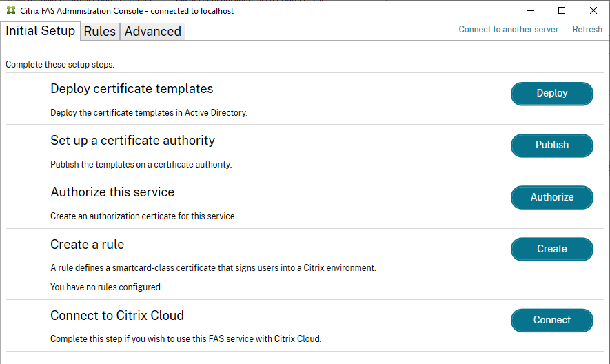Maximize the FAS Administration Console window
Screen dimensions: 610x364
click(562, 10)
